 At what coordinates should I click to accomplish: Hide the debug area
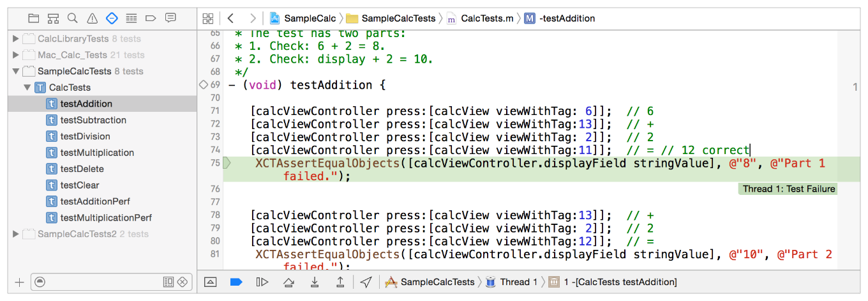pos(210,282)
